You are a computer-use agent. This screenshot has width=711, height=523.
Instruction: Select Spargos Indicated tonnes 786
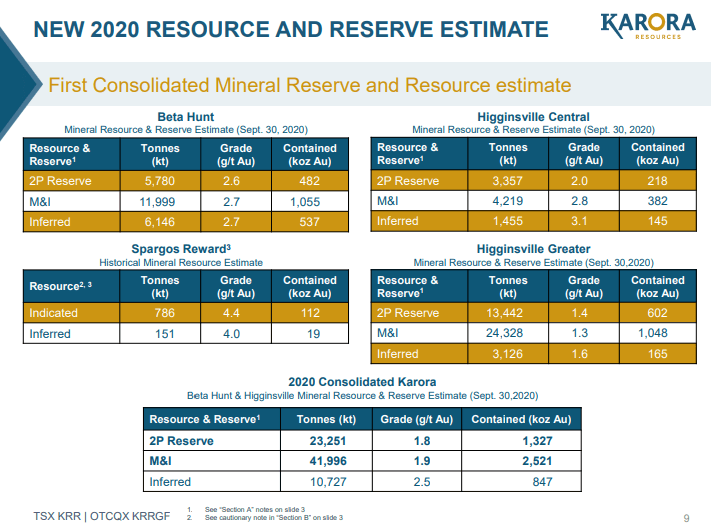(x=164, y=313)
